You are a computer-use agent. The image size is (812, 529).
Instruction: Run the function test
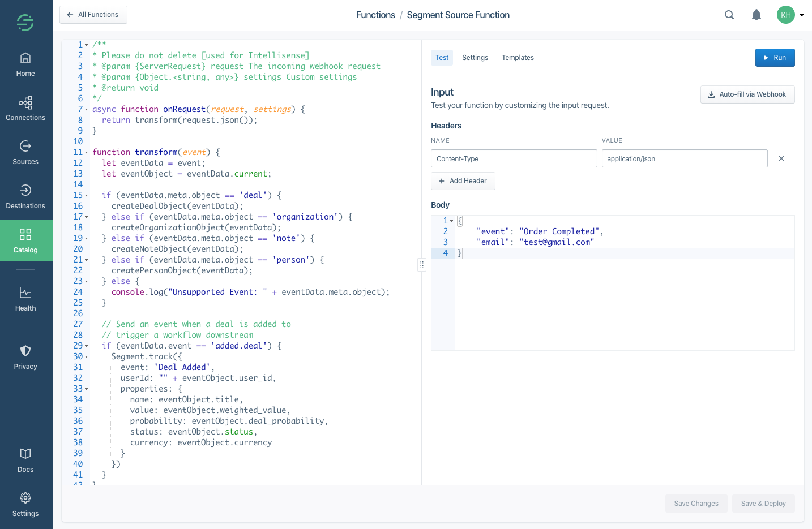pos(775,57)
